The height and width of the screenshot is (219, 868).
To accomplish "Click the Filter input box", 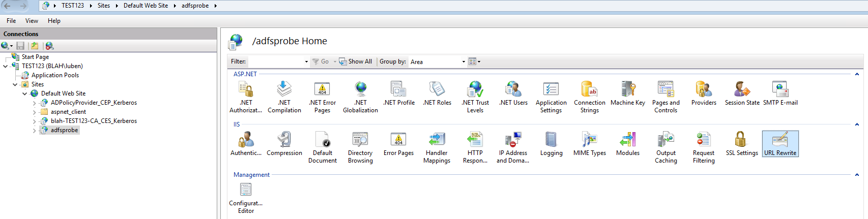I will 279,61.
